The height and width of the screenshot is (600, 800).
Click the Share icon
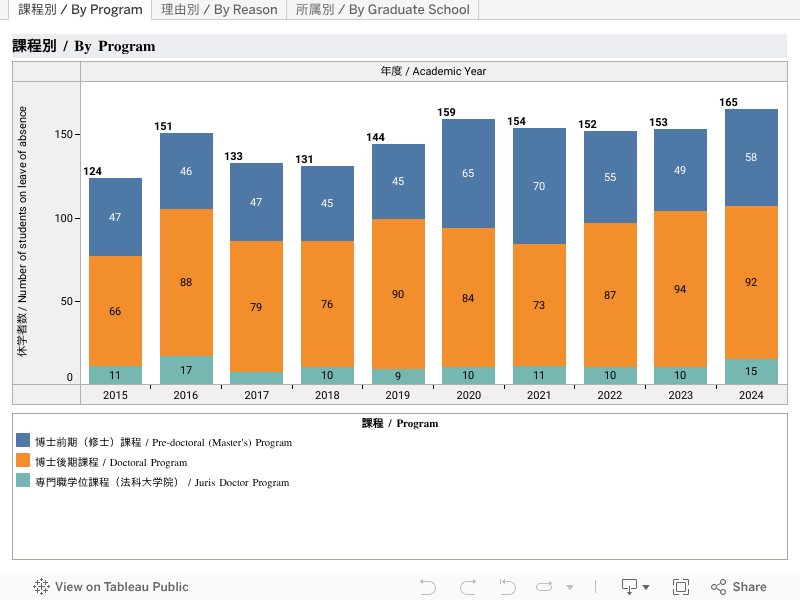738,587
